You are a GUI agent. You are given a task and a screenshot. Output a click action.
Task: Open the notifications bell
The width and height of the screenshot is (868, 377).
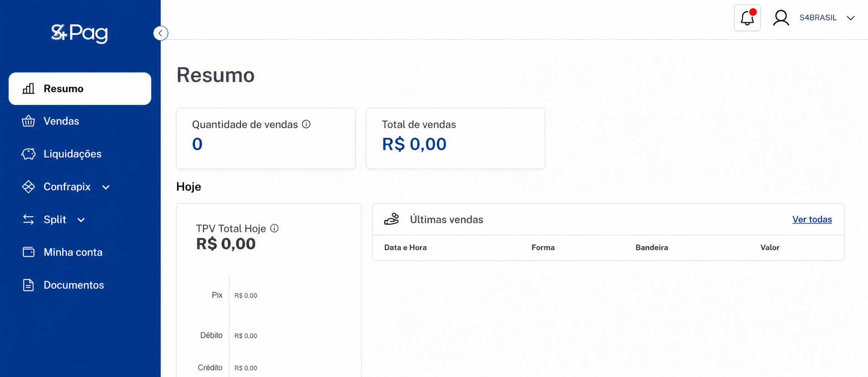pyautogui.click(x=747, y=18)
